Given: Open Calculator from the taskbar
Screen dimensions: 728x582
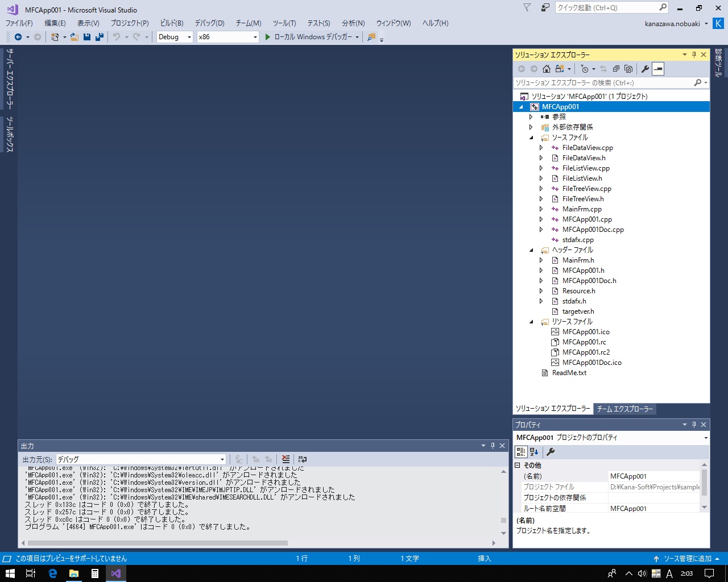Looking at the screenshot, I should [x=94, y=573].
